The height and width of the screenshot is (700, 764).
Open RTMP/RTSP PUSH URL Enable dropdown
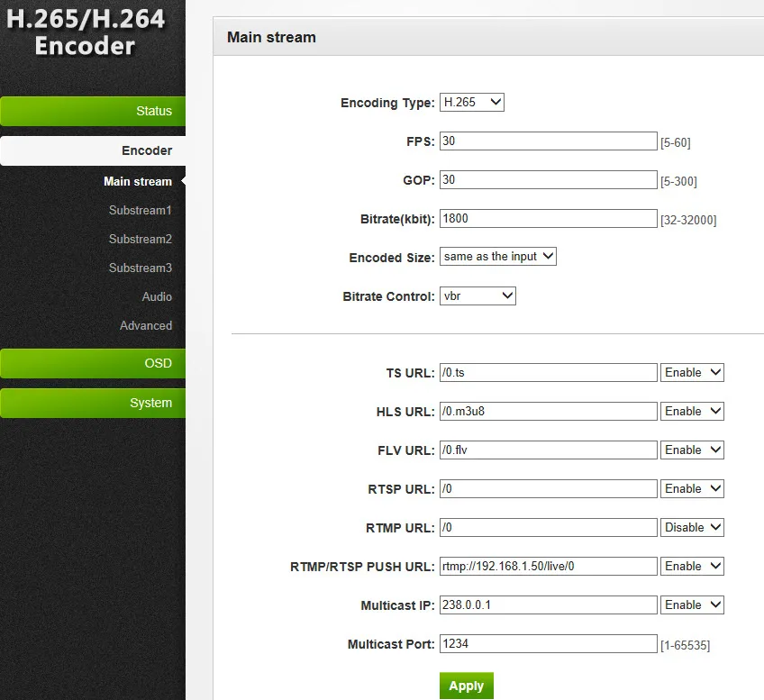coord(692,566)
